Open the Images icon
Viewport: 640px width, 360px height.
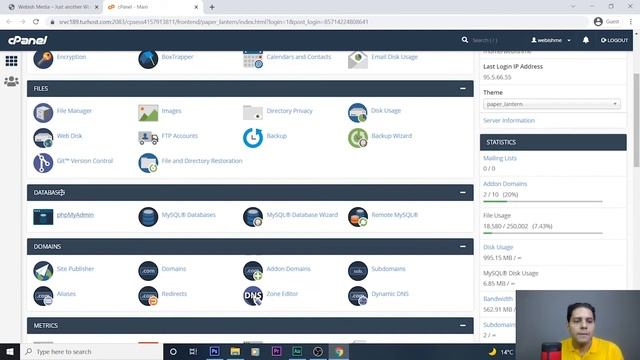click(x=148, y=113)
